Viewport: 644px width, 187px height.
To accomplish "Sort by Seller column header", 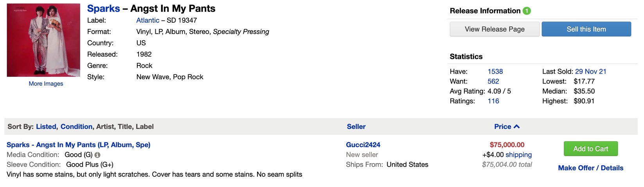I will 356,127.
